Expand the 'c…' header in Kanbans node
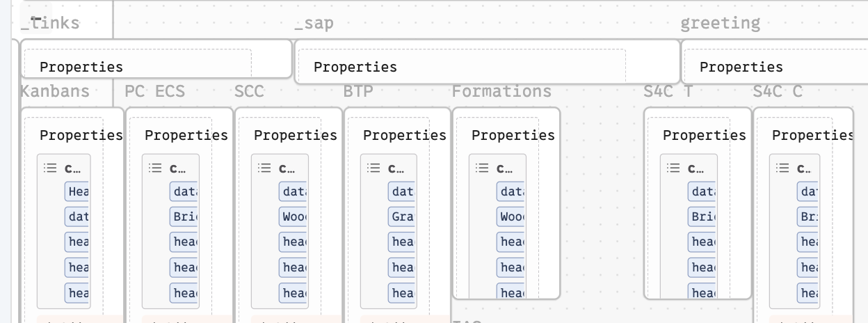Screen dimensions: 868x323 pyautogui.click(x=72, y=168)
